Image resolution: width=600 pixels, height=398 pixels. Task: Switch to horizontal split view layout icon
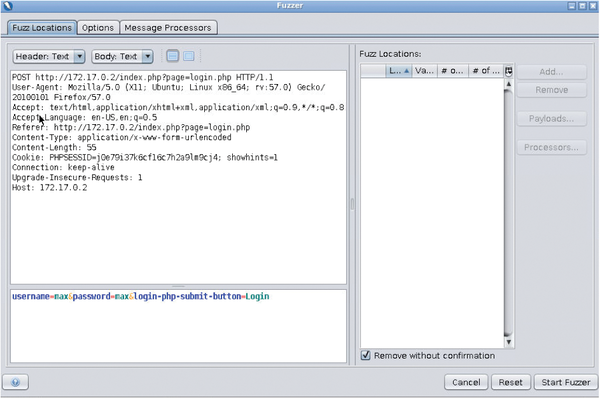173,56
